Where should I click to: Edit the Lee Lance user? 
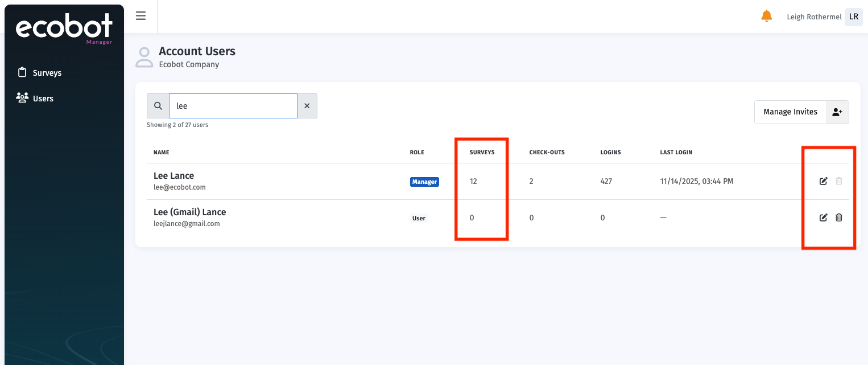(x=823, y=181)
